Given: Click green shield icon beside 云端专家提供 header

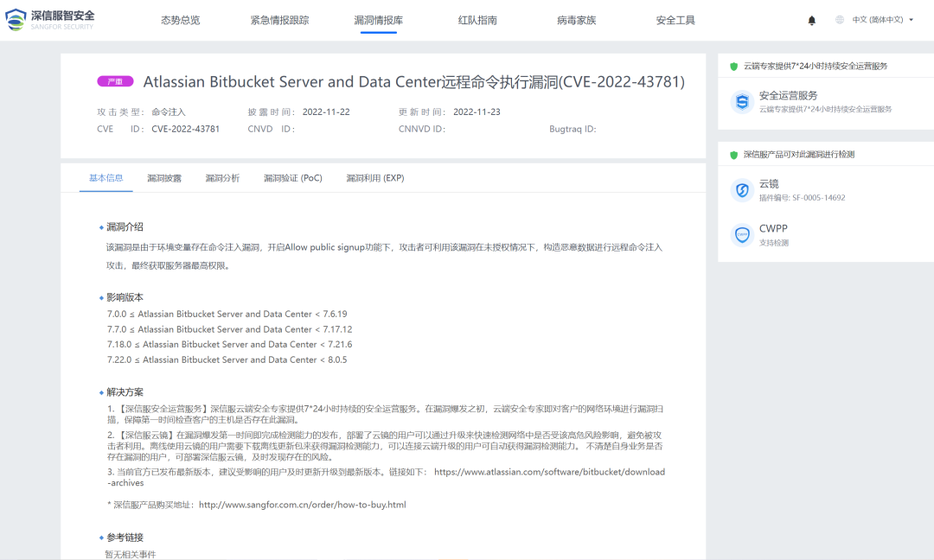Looking at the screenshot, I should coord(734,66).
